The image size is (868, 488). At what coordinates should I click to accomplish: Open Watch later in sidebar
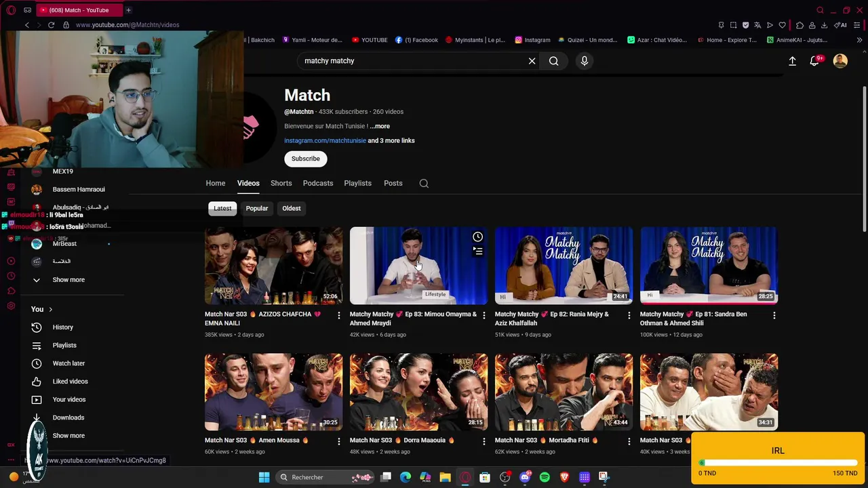(x=68, y=364)
